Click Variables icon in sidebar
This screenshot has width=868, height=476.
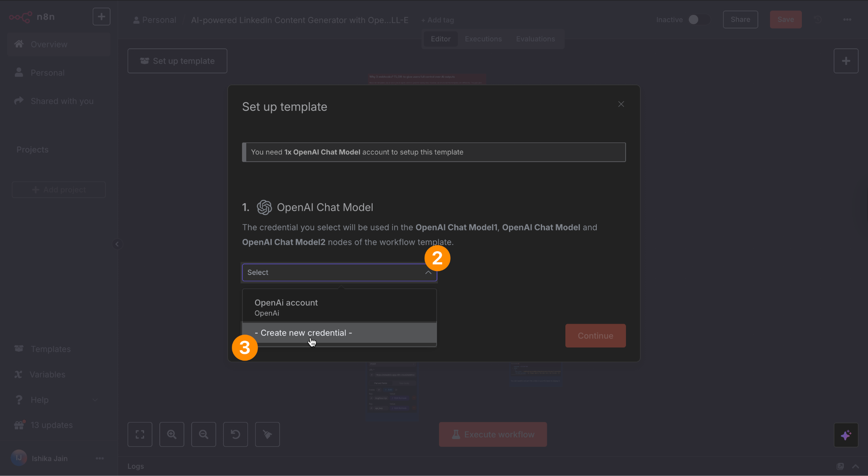[18, 374]
